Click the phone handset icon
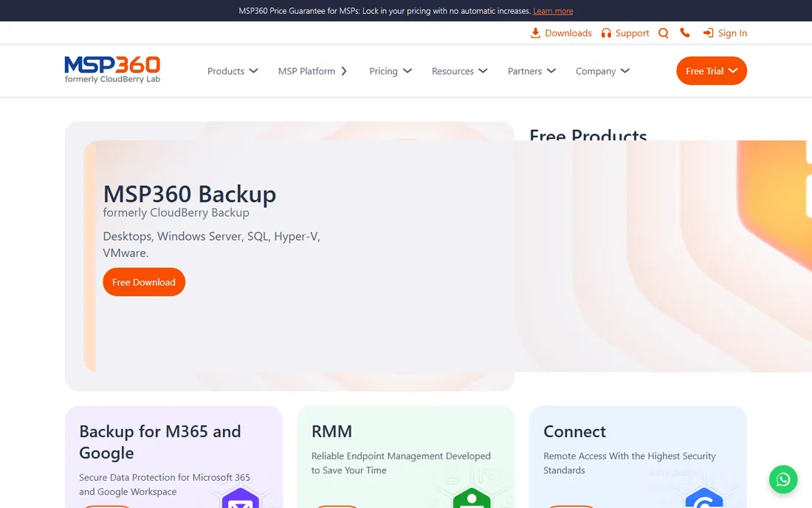Screen dimensions: 812x508 point(684,33)
